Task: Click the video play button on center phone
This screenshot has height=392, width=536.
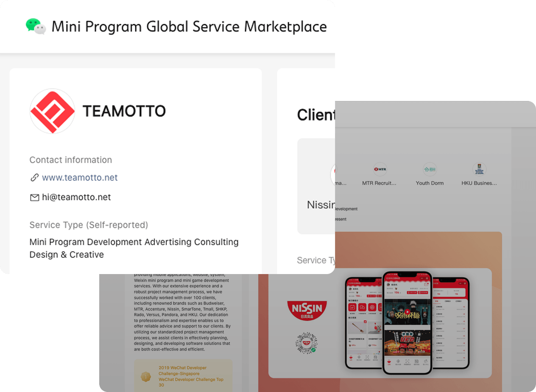Action: 407,312
